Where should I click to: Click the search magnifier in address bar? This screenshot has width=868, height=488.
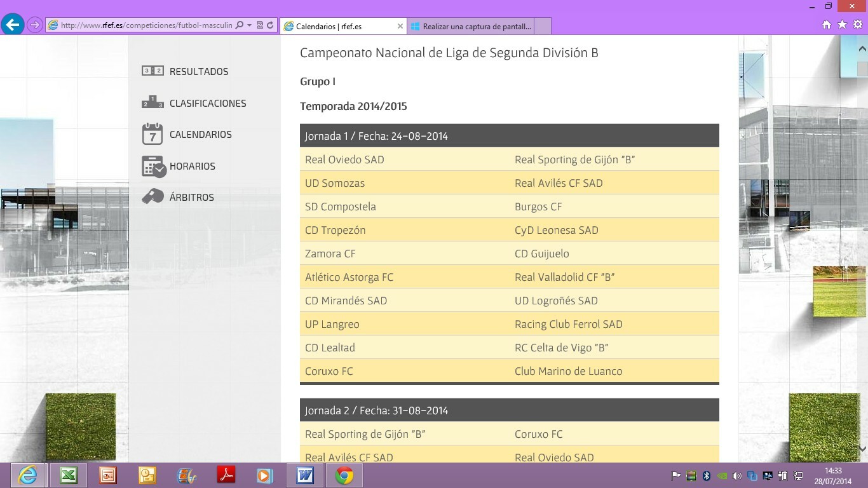click(240, 25)
